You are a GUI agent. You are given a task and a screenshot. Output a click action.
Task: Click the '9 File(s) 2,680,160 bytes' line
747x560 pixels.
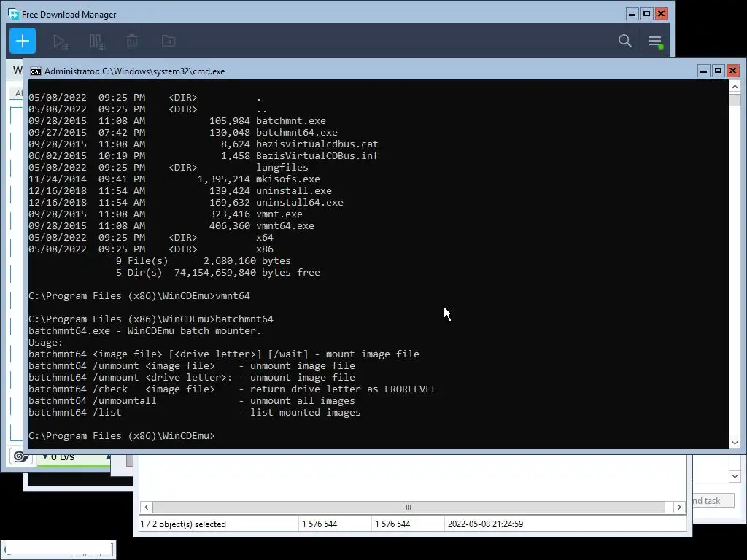[x=203, y=260]
